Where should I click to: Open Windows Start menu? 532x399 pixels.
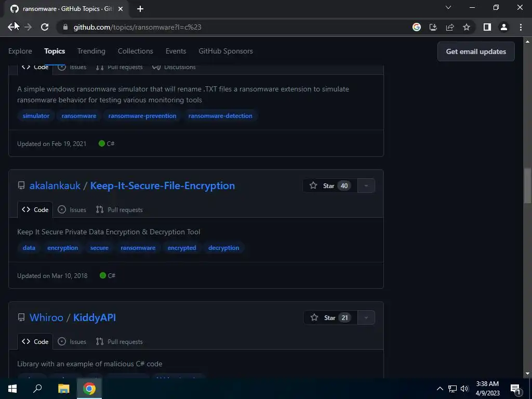click(12, 389)
